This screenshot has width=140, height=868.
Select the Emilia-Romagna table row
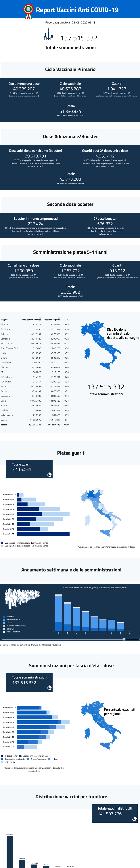35,343
